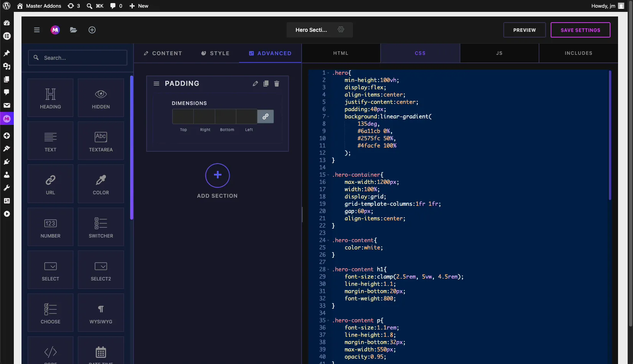Open the Media icon in WP sidebar
This screenshot has width=633, height=364.
coord(7,66)
